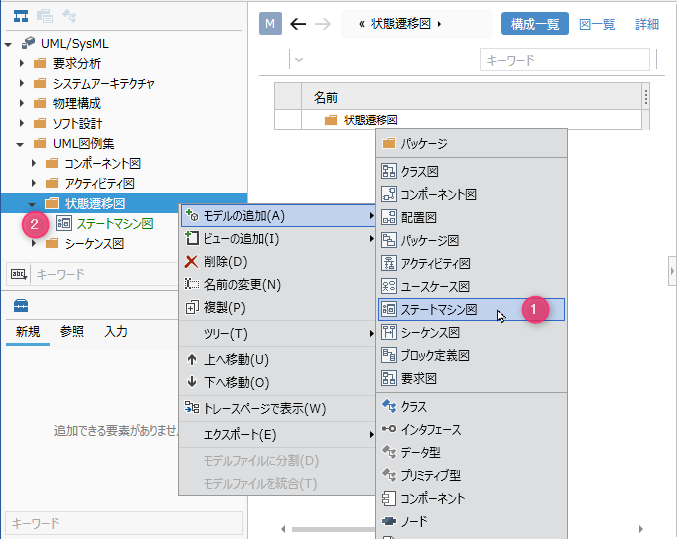This screenshot has height=539, width=677.
Task: Add an アクティビティ図 diagram
Action: pos(471,263)
